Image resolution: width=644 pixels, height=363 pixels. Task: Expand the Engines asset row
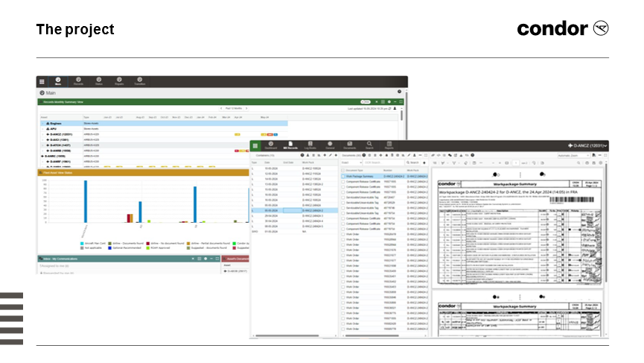(x=42, y=123)
